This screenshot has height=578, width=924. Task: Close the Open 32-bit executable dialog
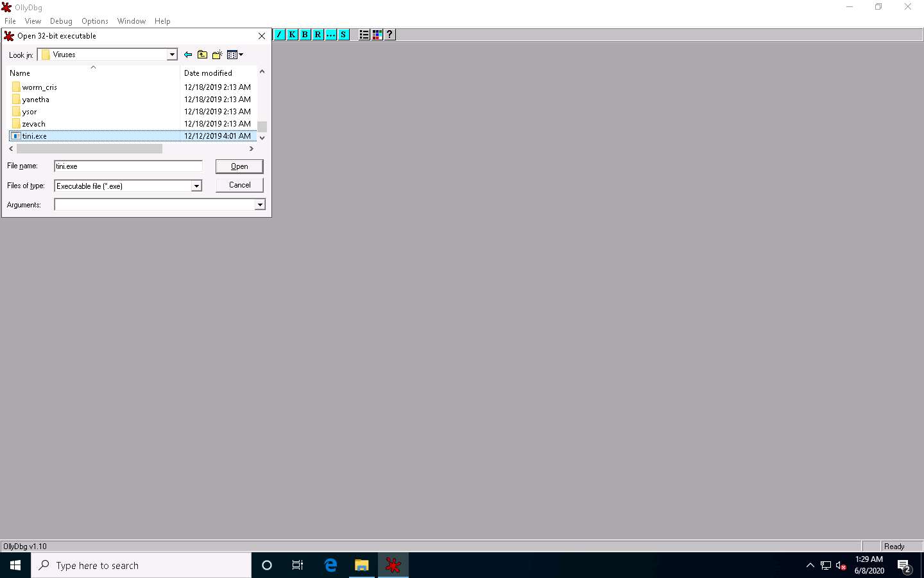[x=262, y=36]
